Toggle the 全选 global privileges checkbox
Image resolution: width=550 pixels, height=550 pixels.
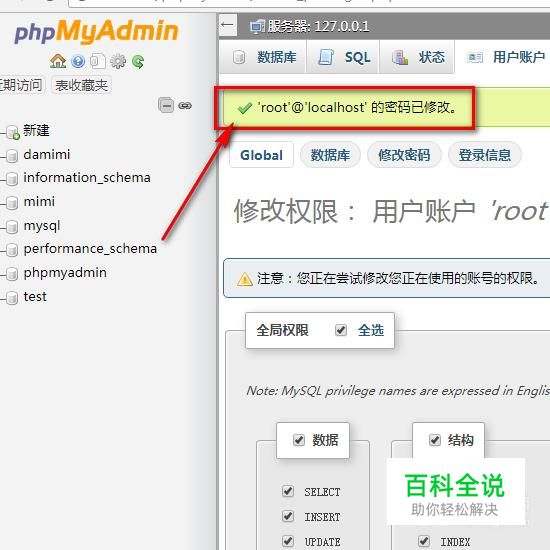(x=341, y=330)
